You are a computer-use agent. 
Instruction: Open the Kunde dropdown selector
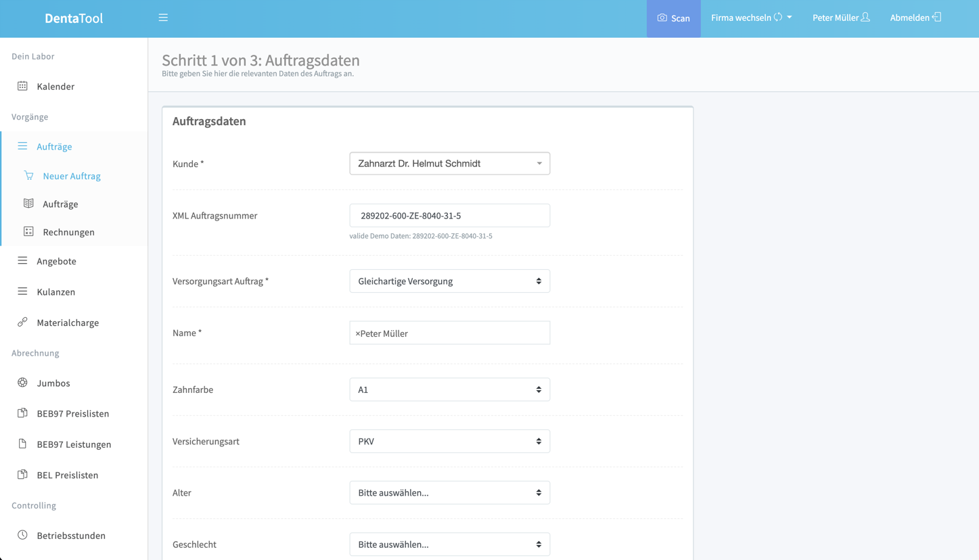[449, 164]
